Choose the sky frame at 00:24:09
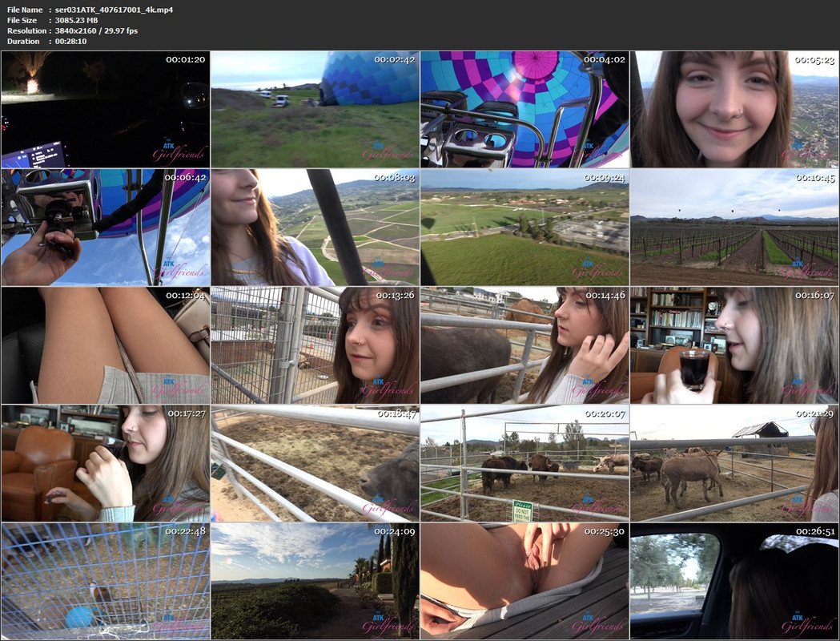This screenshot has height=641, width=840. [x=315, y=581]
